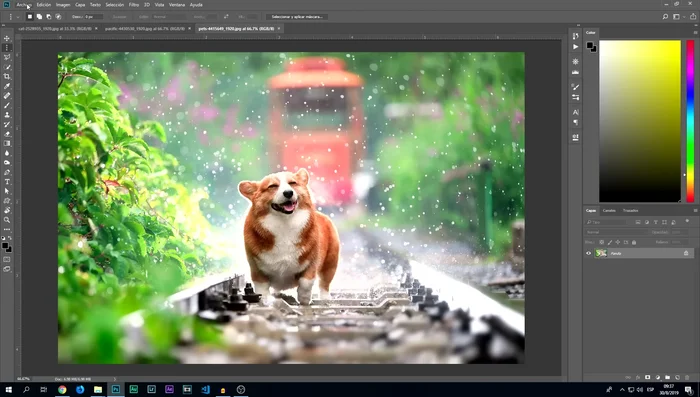Click the Fondo layer lock icon
The height and width of the screenshot is (397, 700).
(686, 253)
